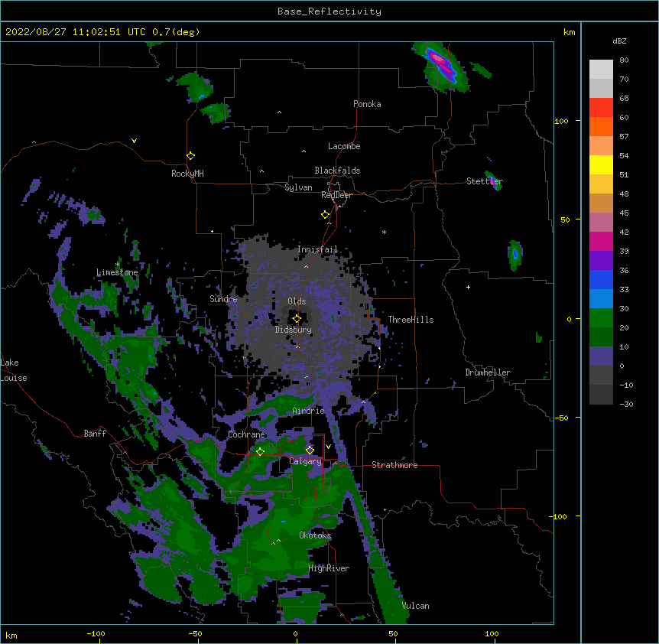Viewport: 659px width, 644px height.
Task: Click the RedDeer city label
Action: coord(336,195)
